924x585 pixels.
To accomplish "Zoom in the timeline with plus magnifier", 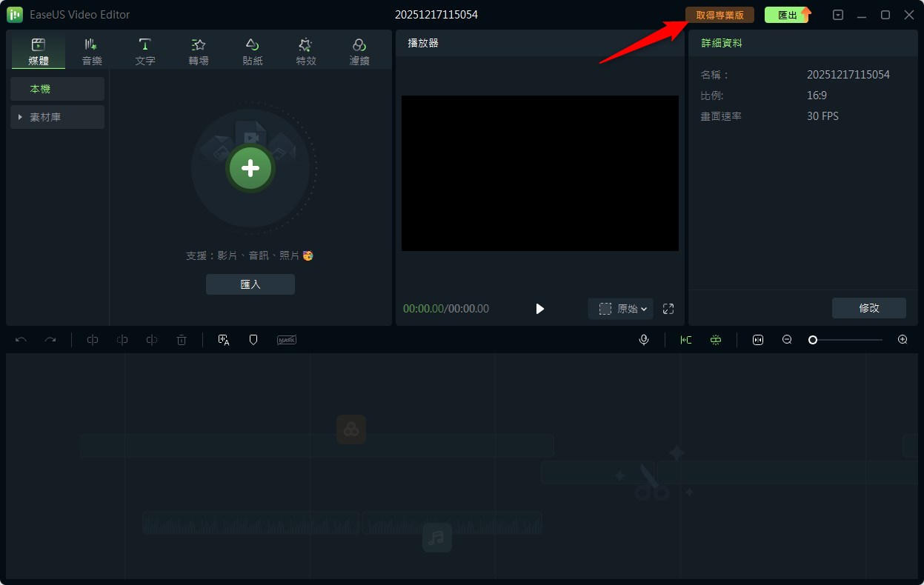I will coord(903,340).
